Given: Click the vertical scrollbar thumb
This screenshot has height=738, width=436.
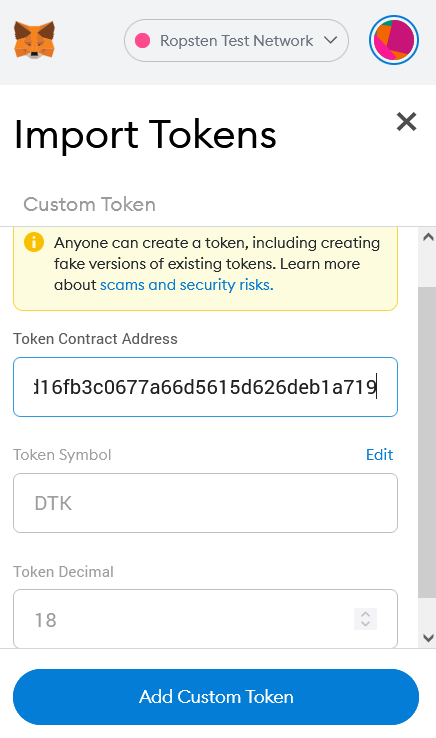Looking at the screenshot, I should [x=427, y=442].
